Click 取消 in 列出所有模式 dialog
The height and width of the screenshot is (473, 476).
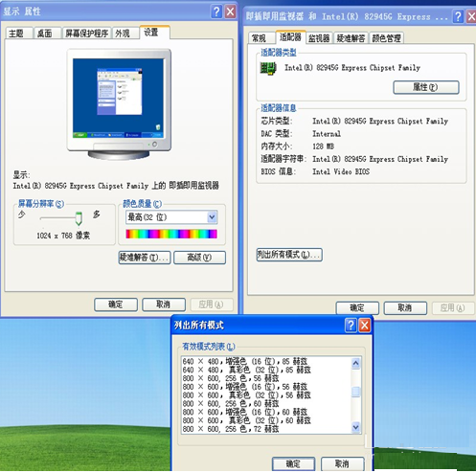coord(342,463)
